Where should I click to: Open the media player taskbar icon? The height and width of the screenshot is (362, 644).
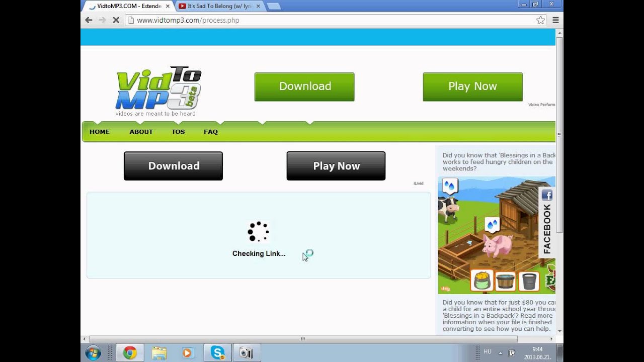point(188,353)
